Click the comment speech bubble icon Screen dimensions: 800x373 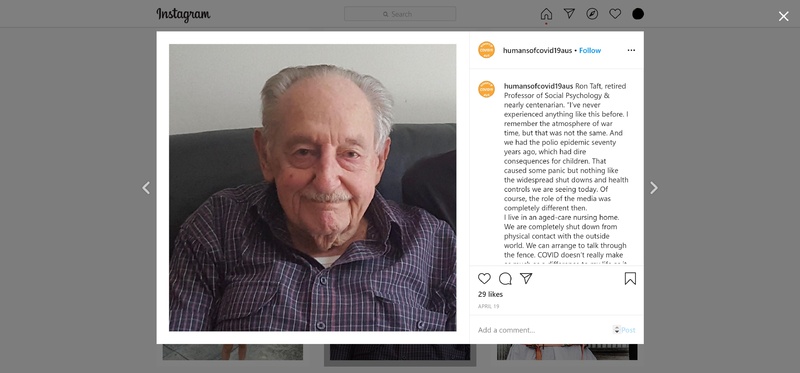505,279
